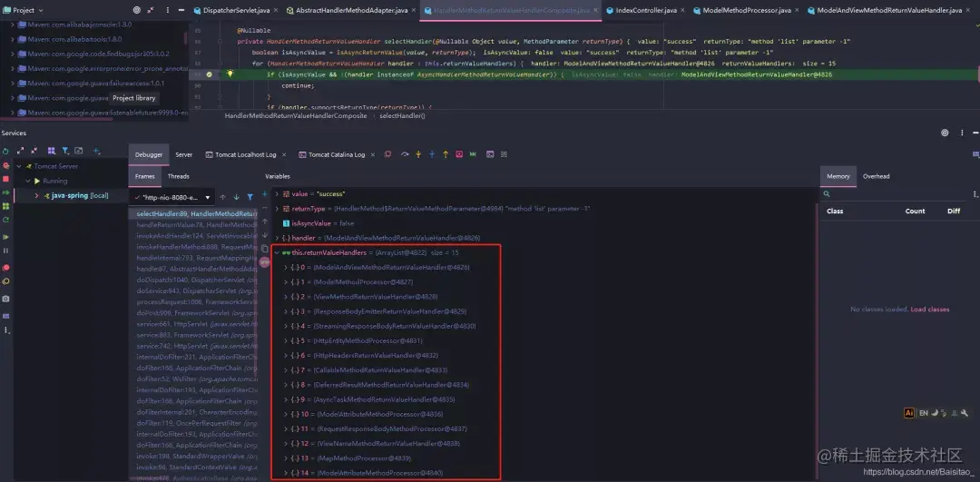Click Show Execution Point icon
This screenshot has width=980, height=482.
click(387, 154)
